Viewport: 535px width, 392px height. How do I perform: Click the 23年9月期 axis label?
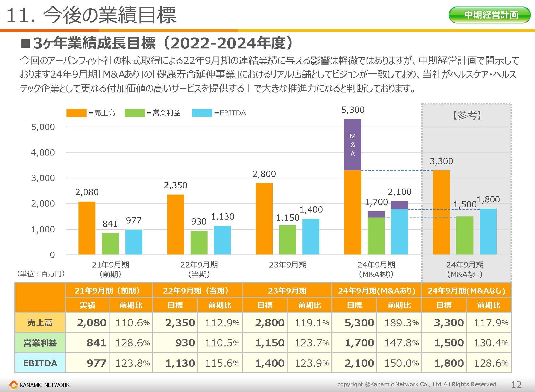point(288,265)
